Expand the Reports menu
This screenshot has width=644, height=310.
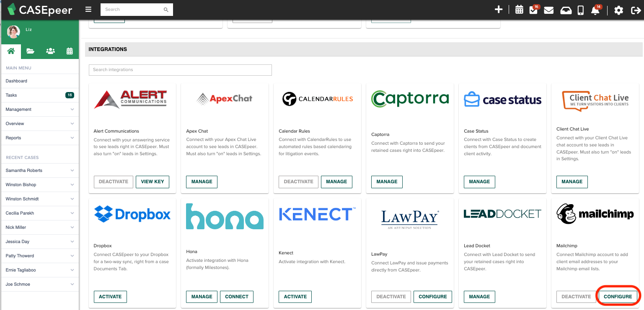pos(39,138)
